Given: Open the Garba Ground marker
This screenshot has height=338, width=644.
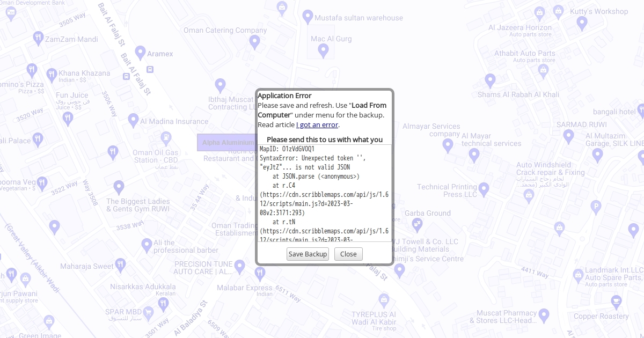Looking at the screenshot, I should pyautogui.click(x=417, y=224).
